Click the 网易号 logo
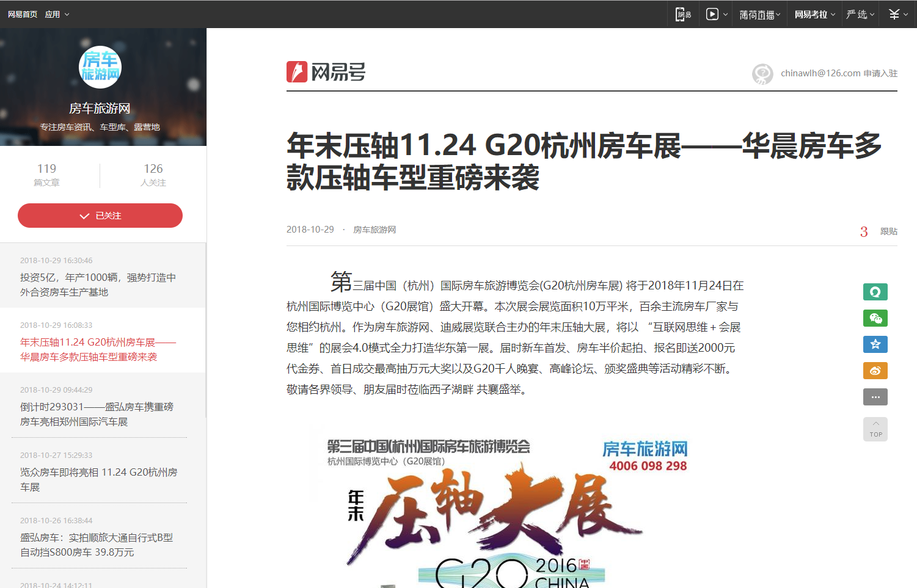 [326, 72]
